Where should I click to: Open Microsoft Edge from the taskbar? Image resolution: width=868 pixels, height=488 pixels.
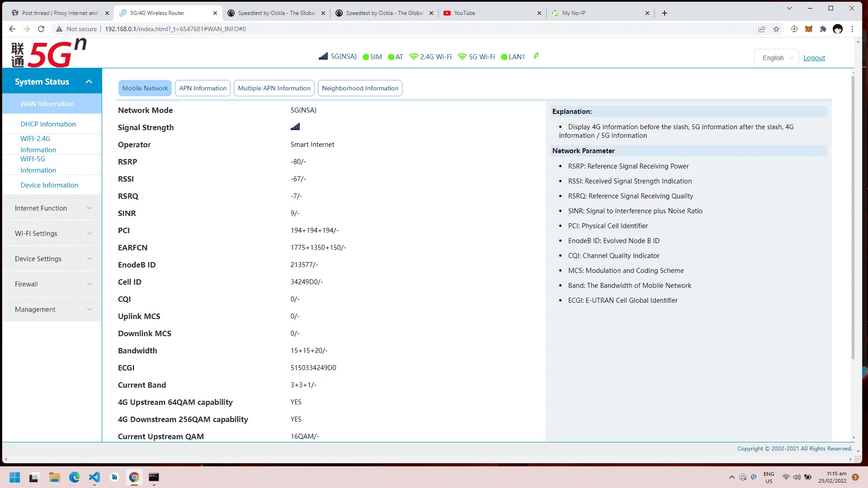point(75,477)
